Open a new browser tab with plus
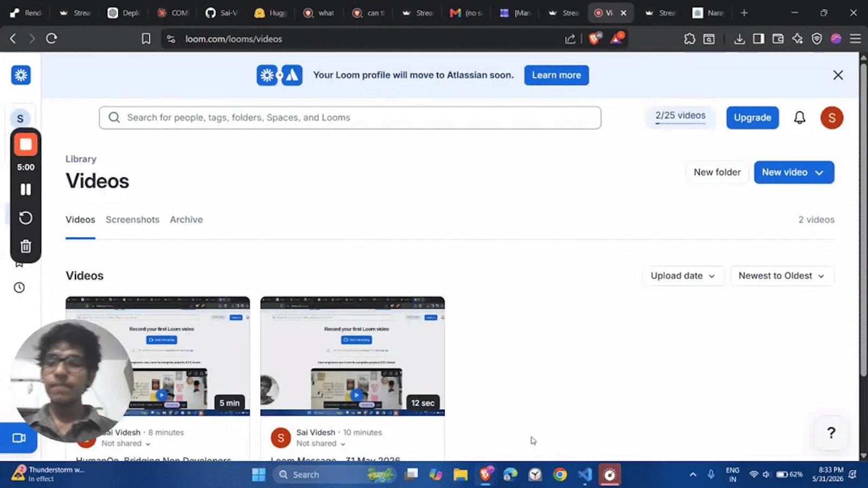The image size is (868, 488). 744,13
